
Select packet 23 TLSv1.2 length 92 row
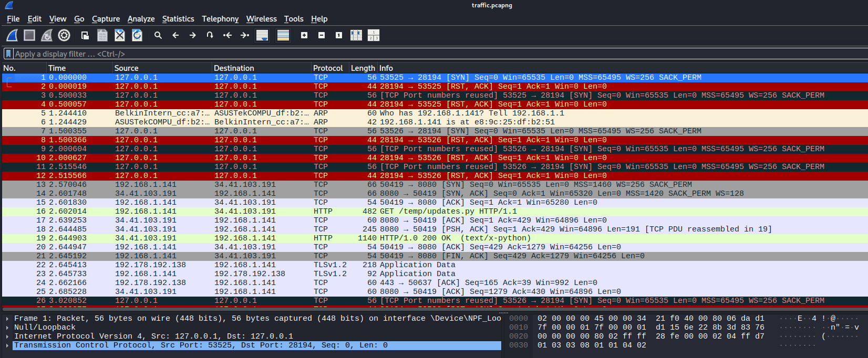435,273
